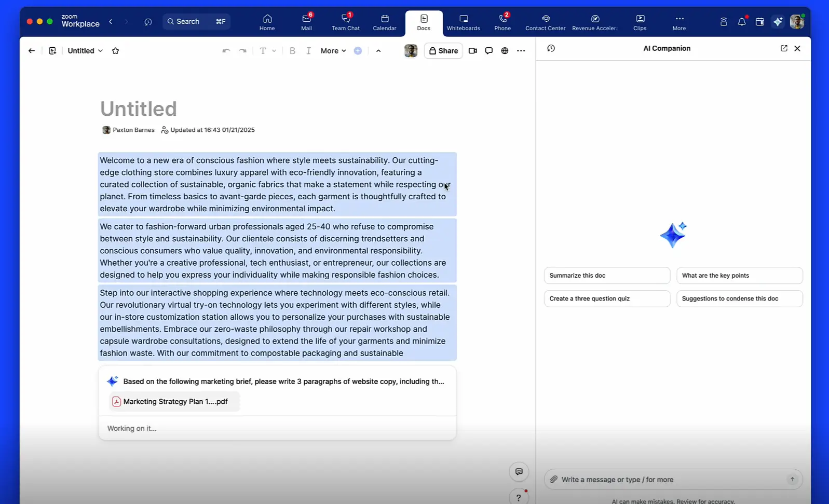This screenshot has height=504, width=829.
Task: Open the calendar schedule icon in header
Action: [760, 22]
